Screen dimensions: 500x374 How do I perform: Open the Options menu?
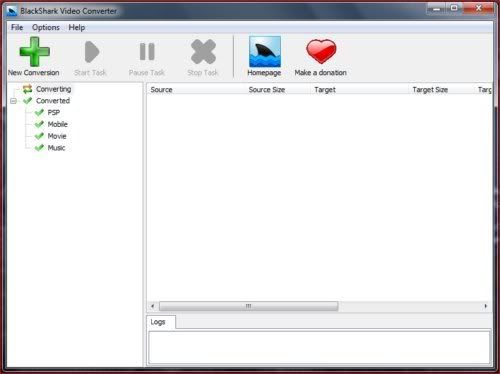(46, 27)
